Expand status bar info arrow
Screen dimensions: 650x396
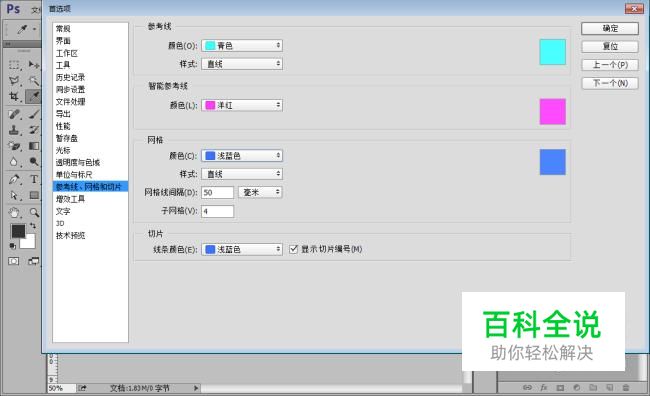click(x=196, y=388)
